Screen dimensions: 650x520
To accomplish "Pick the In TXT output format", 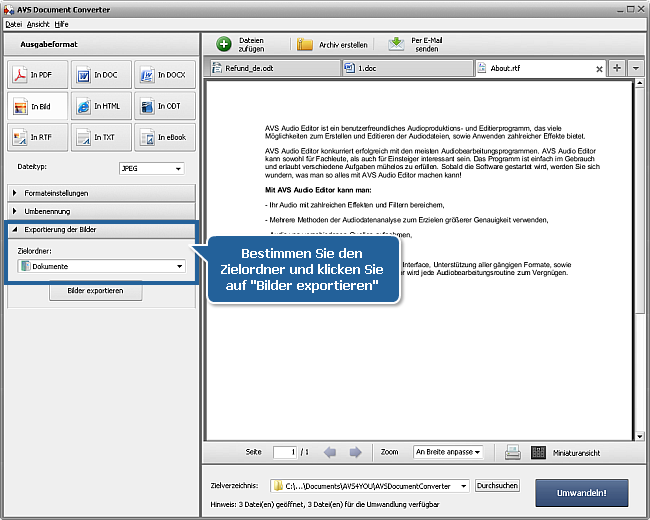I will click(101, 137).
